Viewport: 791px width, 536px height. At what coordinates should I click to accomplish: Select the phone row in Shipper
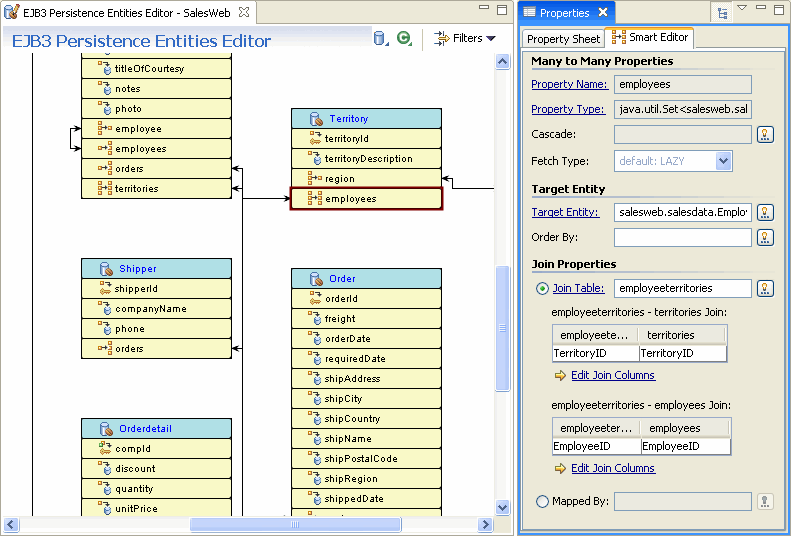(156, 329)
